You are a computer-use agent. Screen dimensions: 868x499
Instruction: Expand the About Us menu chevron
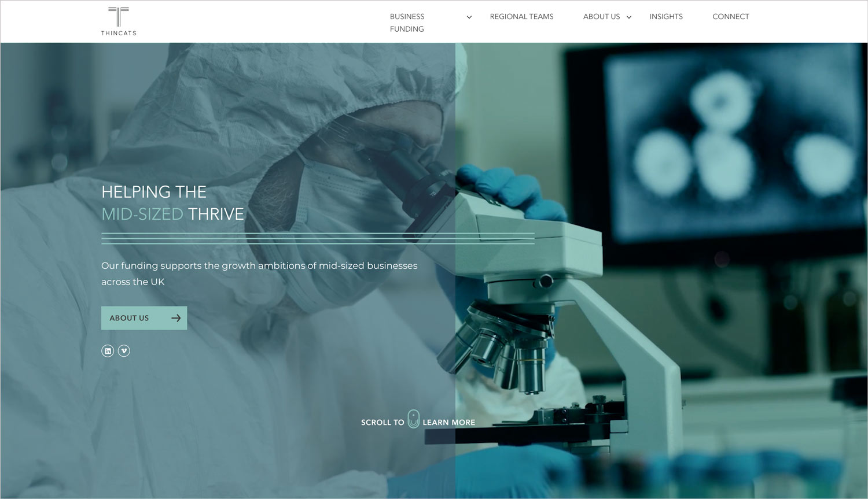[629, 17]
